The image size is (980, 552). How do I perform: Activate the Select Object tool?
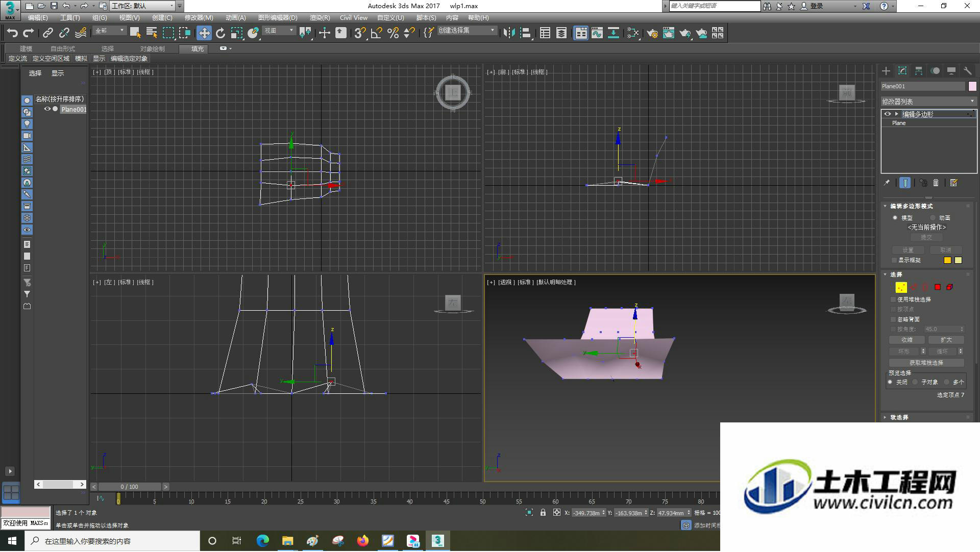coord(135,33)
